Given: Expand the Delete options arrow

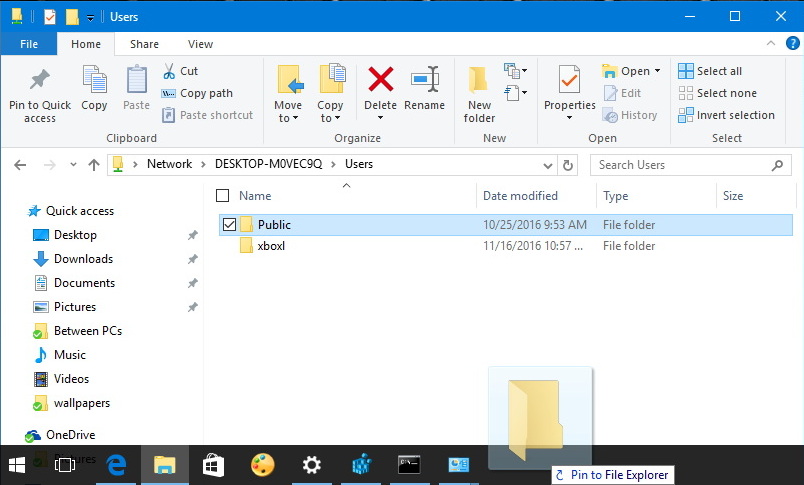Looking at the screenshot, I should (380, 118).
